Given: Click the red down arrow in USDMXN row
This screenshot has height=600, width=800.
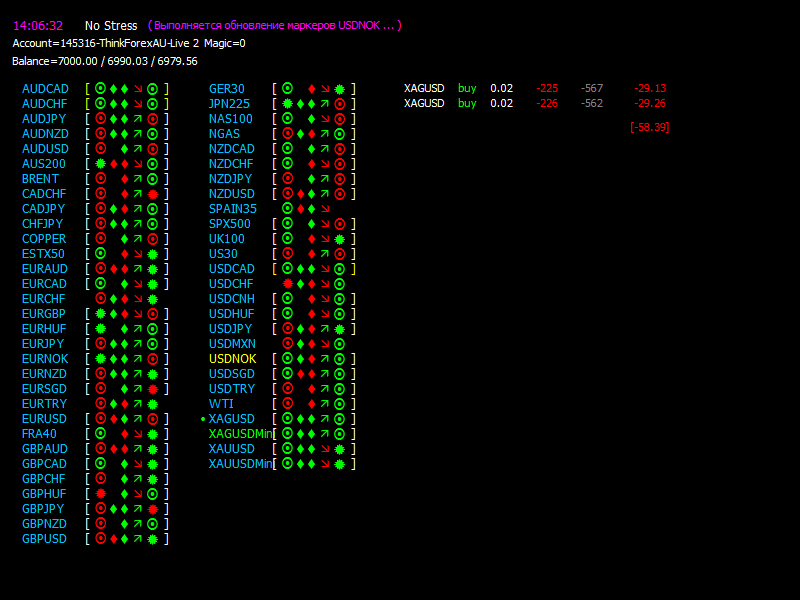Looking at the screenshot, I should (325, 344).
